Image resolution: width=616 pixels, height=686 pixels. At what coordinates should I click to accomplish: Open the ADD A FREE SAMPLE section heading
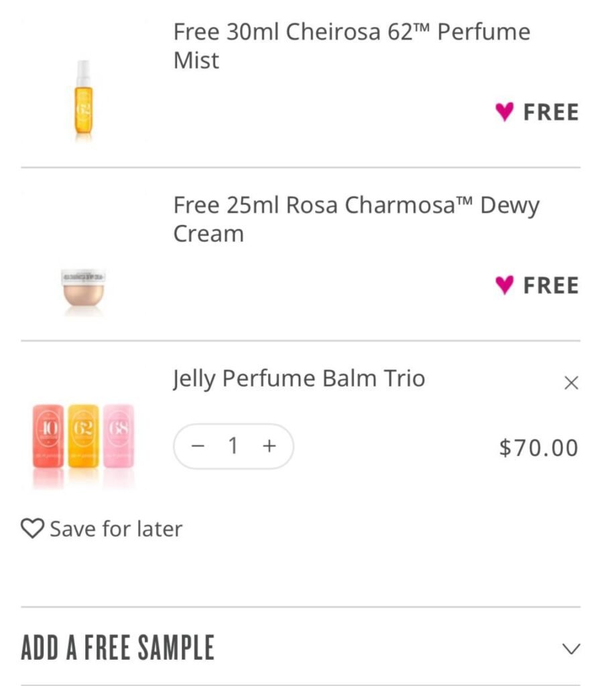(118, 648)
